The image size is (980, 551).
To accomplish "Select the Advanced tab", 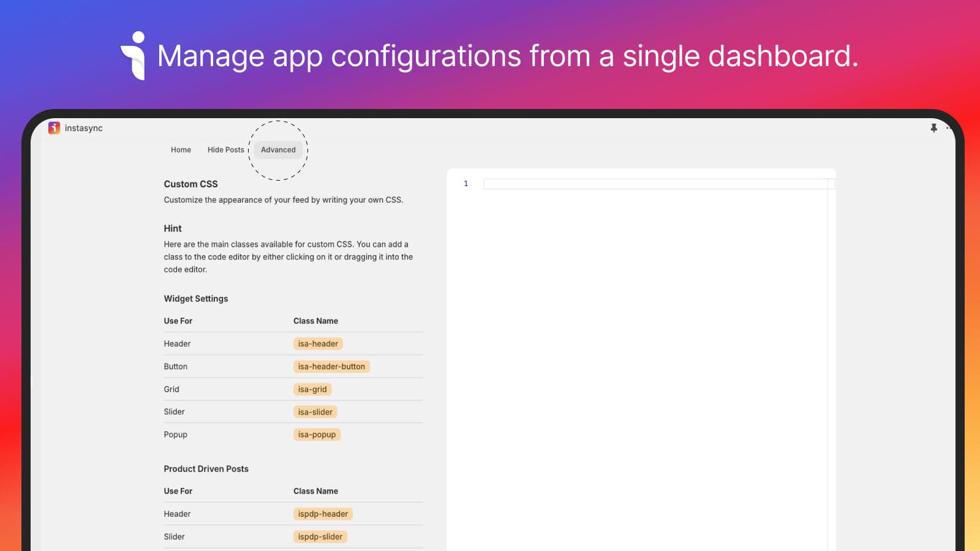I will pyautogui.click(x=278, y=150).
